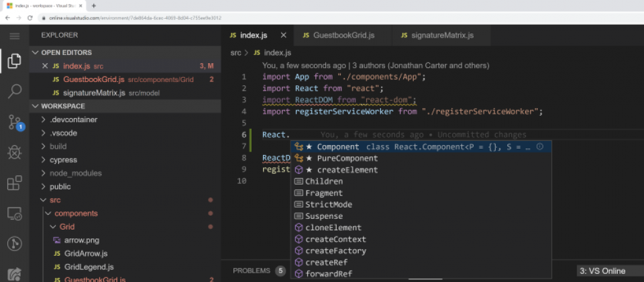The height and width of the screenshot is (282, 644).
Task: Open the authors code lens annotation
Action: click(376, 65)
